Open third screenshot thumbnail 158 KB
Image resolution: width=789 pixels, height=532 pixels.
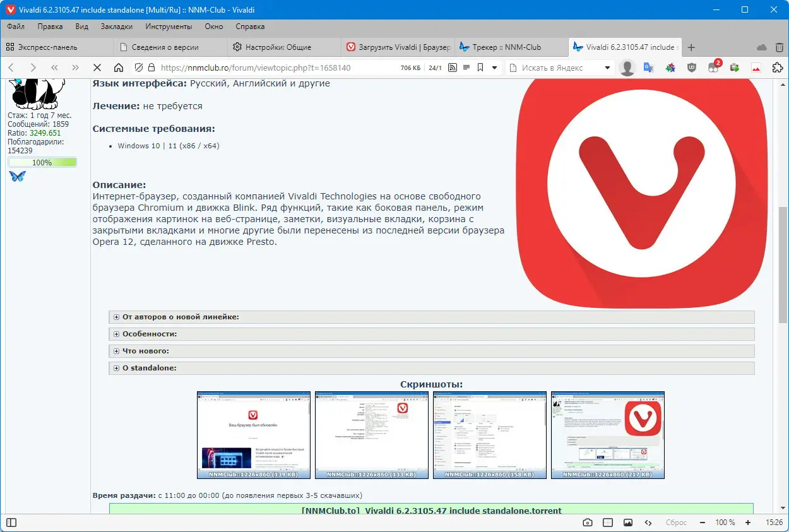point(490,435)
